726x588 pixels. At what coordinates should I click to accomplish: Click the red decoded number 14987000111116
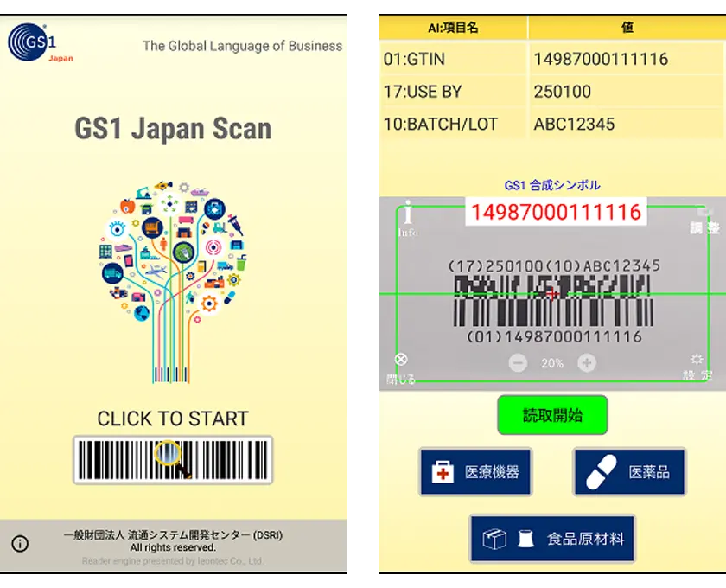(x=556, y=212)
